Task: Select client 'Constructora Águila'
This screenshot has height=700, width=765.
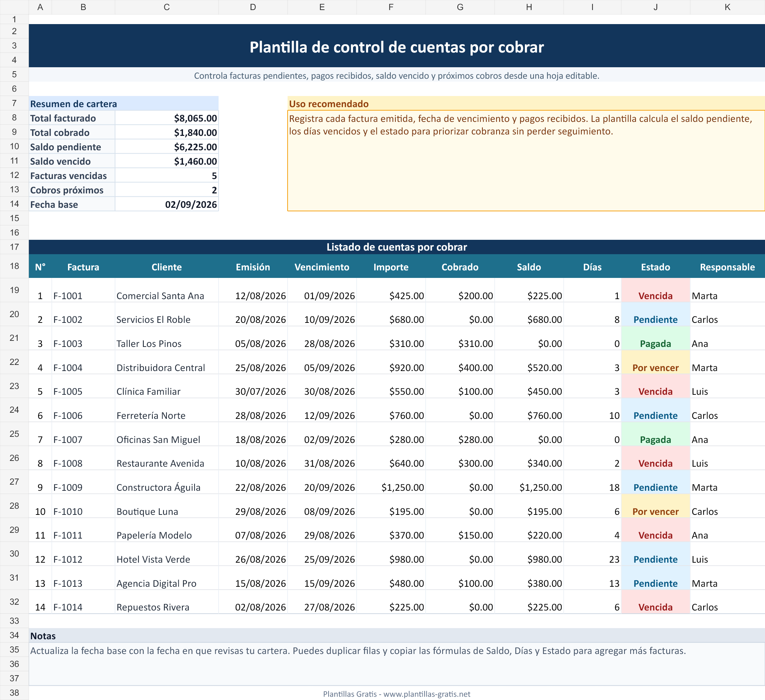Action: (166, 482)
